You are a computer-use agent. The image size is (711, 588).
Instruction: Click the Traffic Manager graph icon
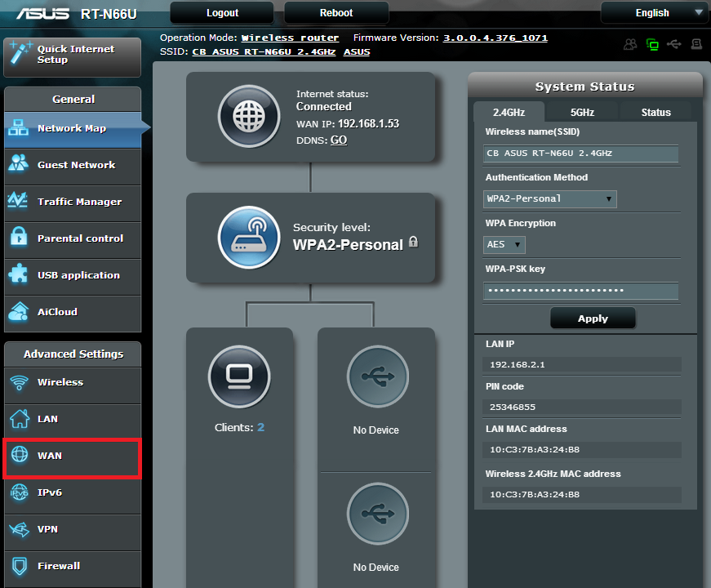(x=18, y=200)
